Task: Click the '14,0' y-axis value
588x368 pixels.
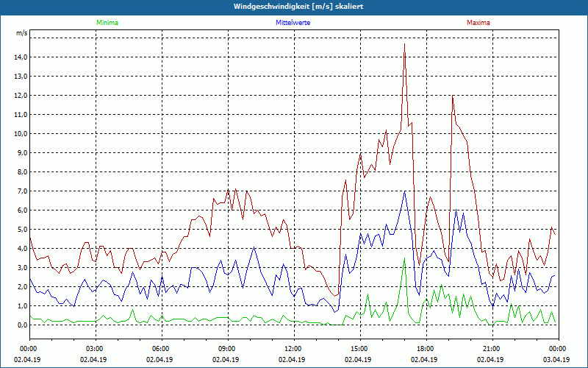Action: (21, 57)
